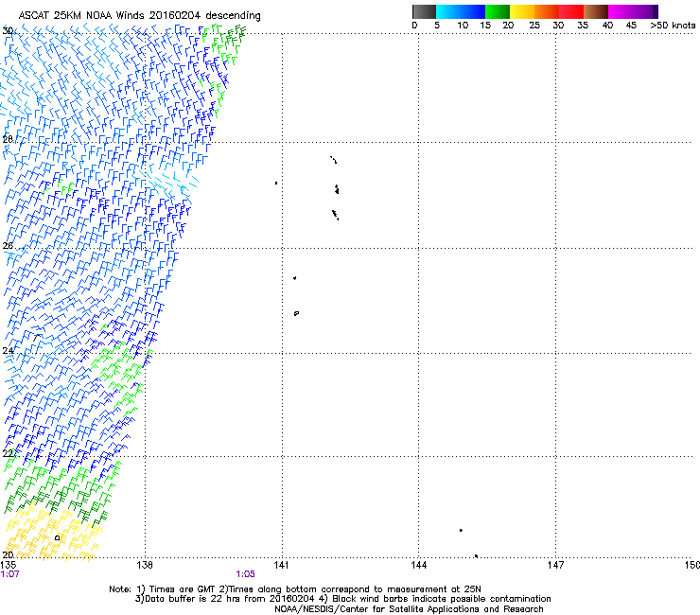Image resolution: width=700 pixels, height=615 pixels.
Task: Click the longitude label 135
Action: pos(9,565)
